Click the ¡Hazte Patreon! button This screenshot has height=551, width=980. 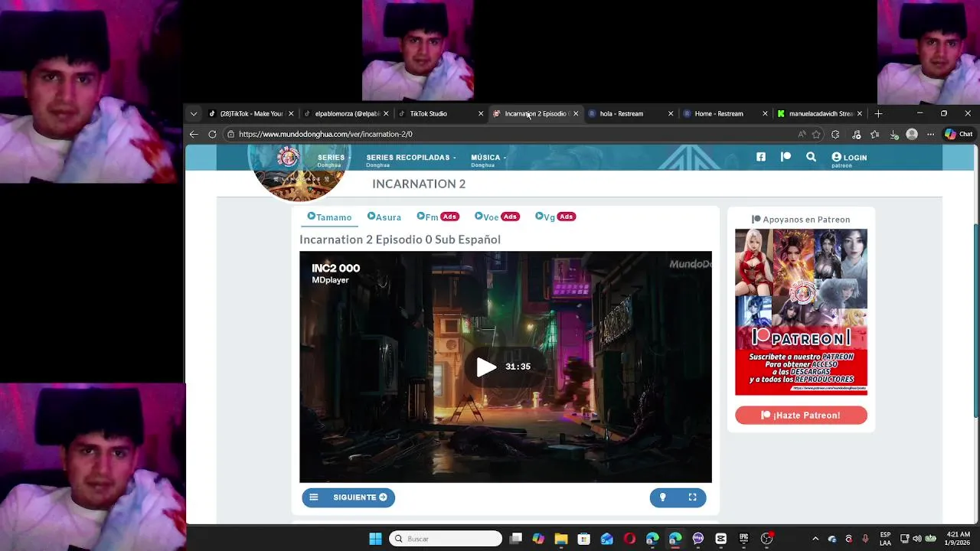coord(801,415)
